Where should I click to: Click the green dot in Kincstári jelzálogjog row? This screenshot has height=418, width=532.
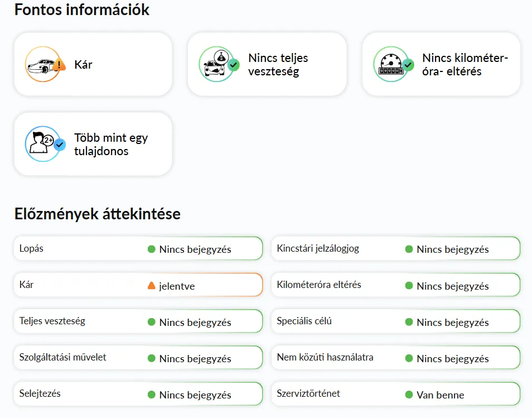409,249
